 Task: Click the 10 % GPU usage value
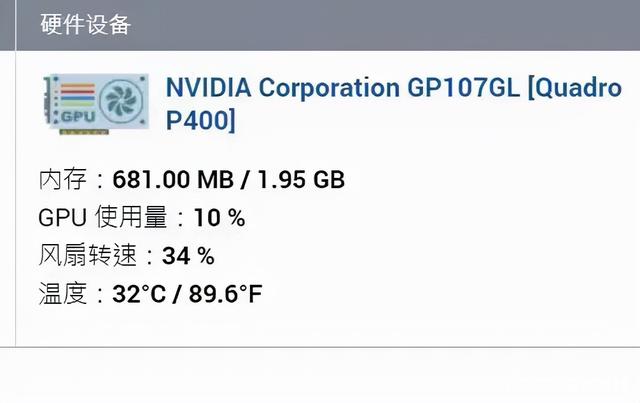[219, 218]
